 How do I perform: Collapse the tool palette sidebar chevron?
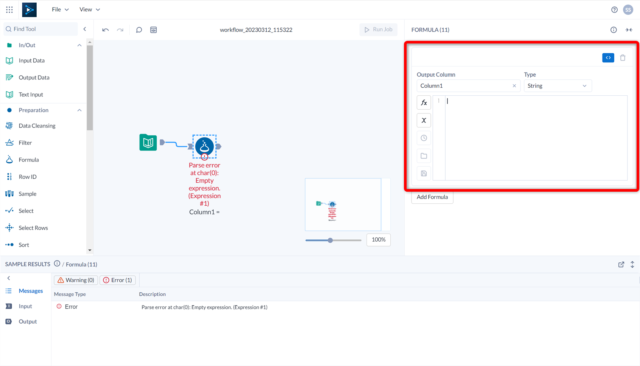tap(85, 29)
